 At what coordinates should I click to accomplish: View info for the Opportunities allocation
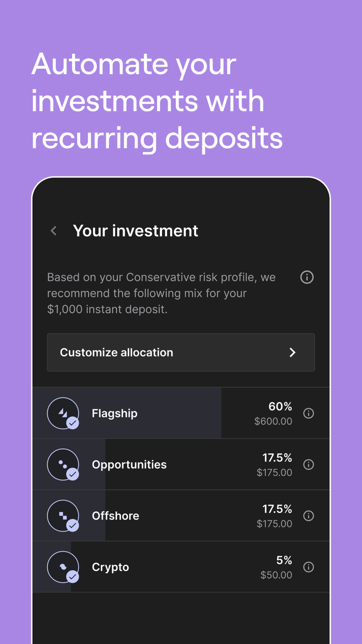[x=309, y=464]
